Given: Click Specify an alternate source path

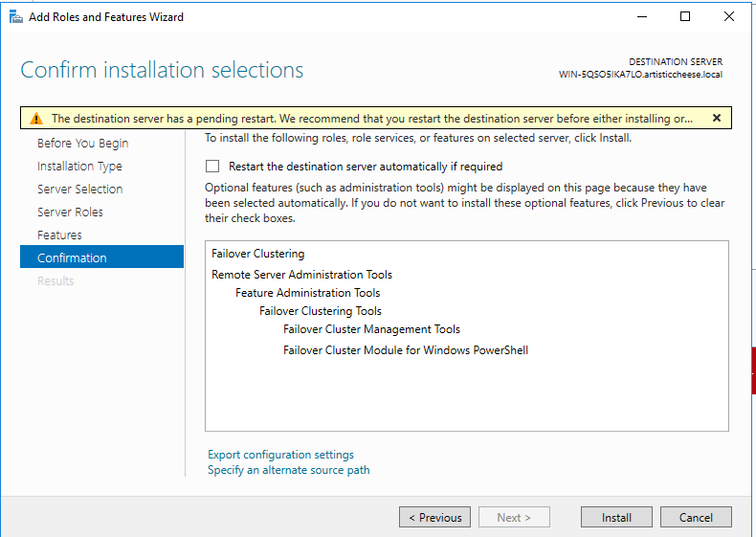Looking at the screenshot, I should pyautogui.click(x=288, y=470).
